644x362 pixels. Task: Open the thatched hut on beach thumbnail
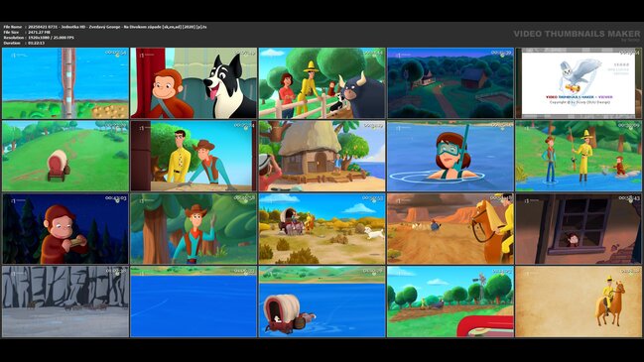coord(322,156)
